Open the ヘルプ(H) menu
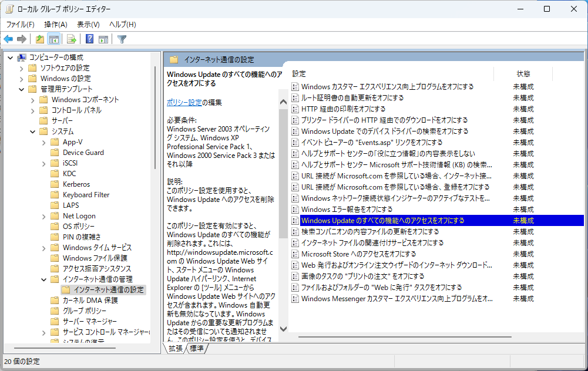Image resolution: width=588 pixels, height=371 pixels. pos(123,24)
